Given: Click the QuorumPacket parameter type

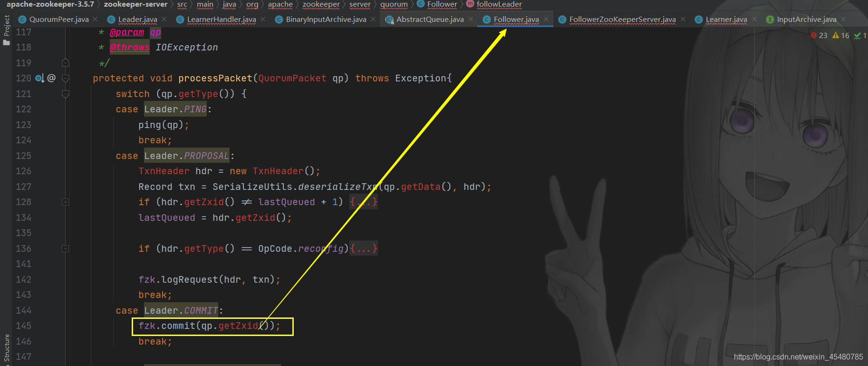Looking at the screenshot, I should click(x=292, y=78).
